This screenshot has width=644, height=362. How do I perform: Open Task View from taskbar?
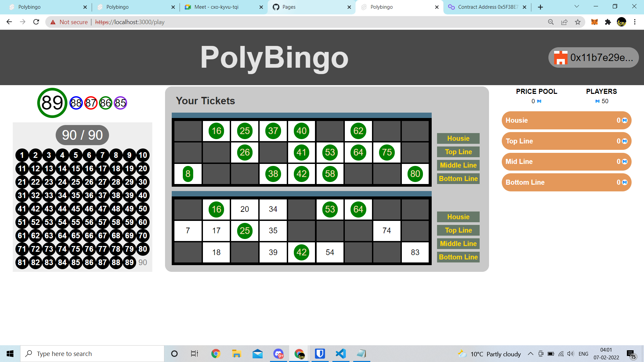pos(195,354)
